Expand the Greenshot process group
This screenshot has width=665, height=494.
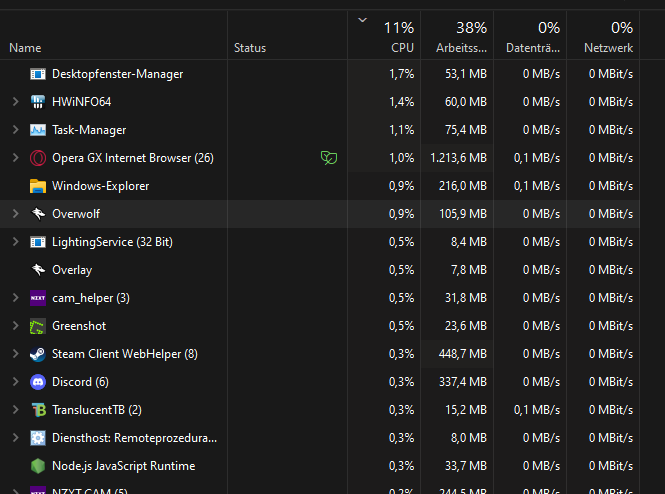[16, 326]
